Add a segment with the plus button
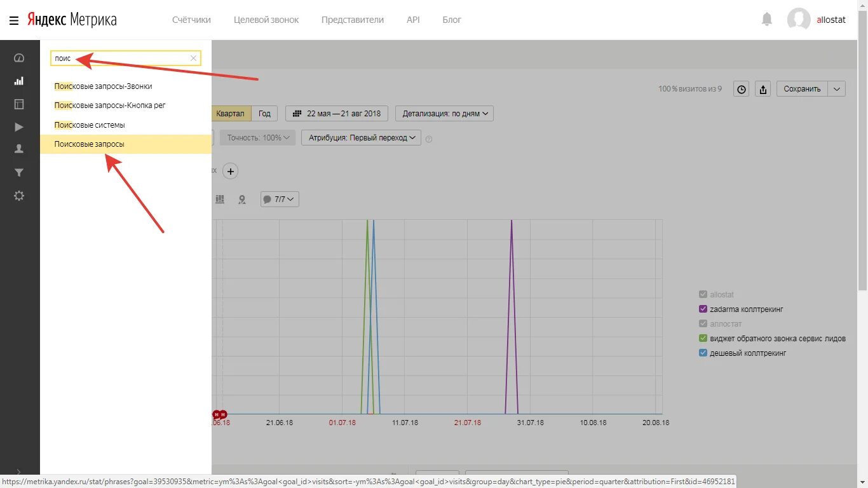The image size is (868, 488). point(231,171)
